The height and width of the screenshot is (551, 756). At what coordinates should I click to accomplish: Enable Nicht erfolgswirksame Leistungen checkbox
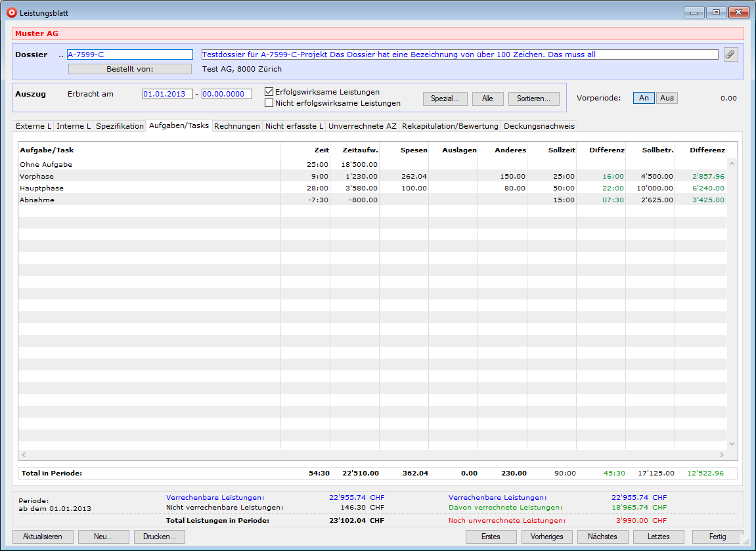(x=269, y=103)
